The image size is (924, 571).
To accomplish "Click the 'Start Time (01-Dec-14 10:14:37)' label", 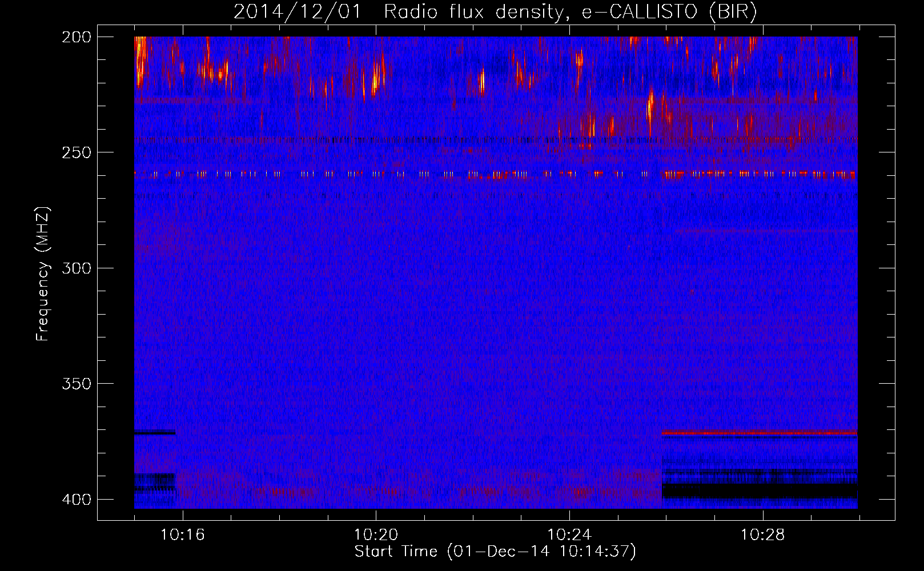I will click(495, 552).
